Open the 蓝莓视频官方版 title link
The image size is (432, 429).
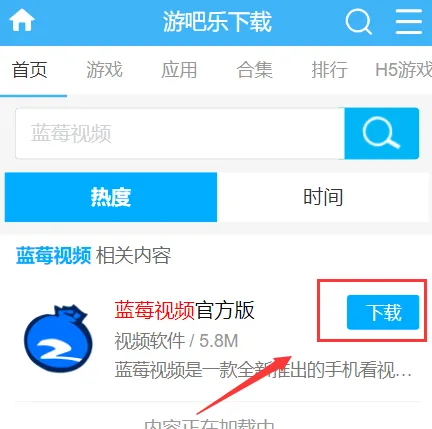point(184,310)
